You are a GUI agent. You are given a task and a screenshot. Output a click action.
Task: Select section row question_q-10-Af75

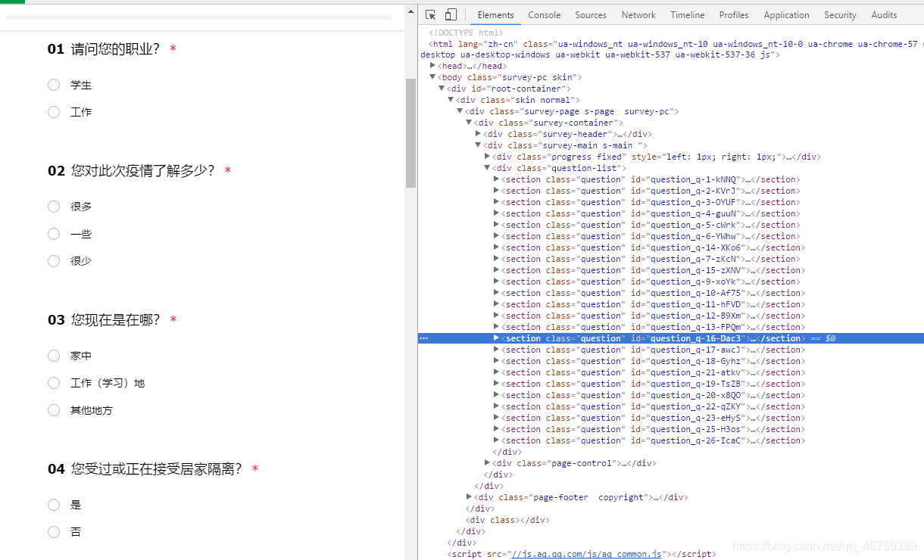pyautogui.click(x=653, y=293)
